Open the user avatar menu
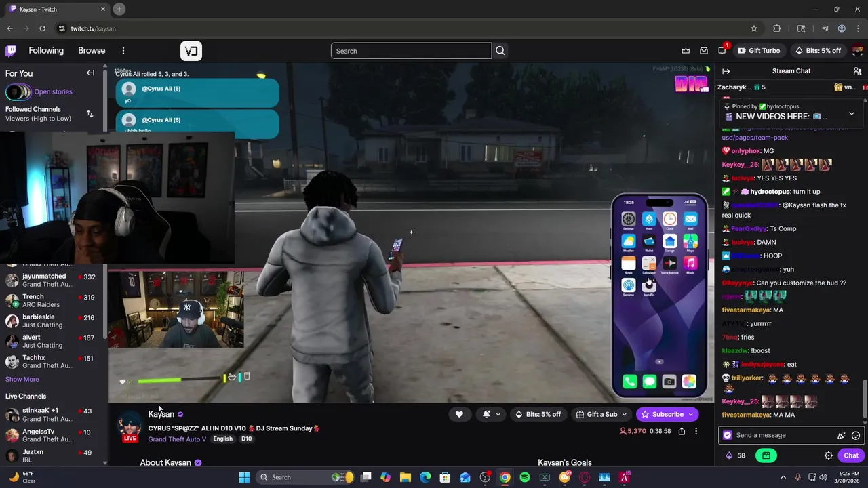The height and width of the screenshot is (488, 868). (858, 51)
